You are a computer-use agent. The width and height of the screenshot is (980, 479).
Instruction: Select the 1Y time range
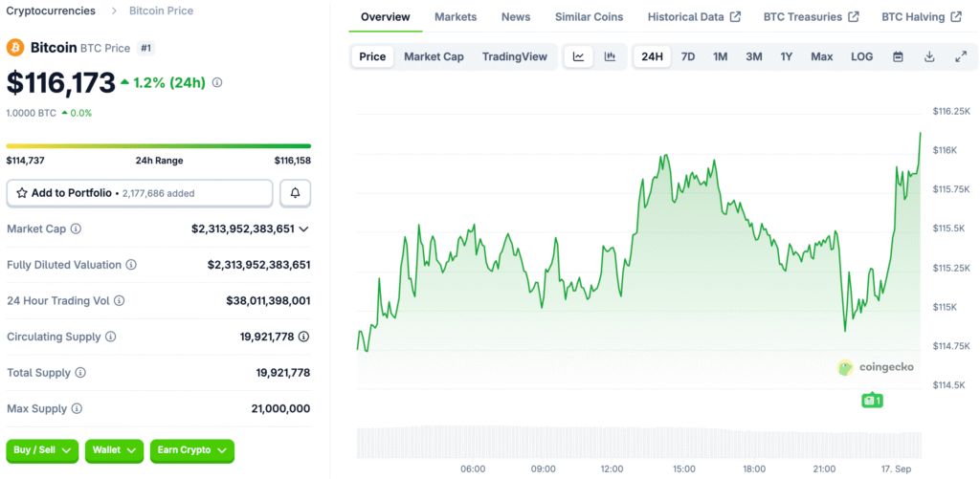787,56
